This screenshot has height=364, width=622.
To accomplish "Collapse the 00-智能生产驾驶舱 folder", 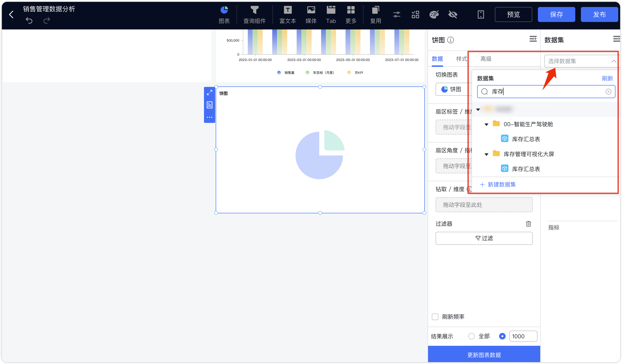I will click(x=486, y=125).
